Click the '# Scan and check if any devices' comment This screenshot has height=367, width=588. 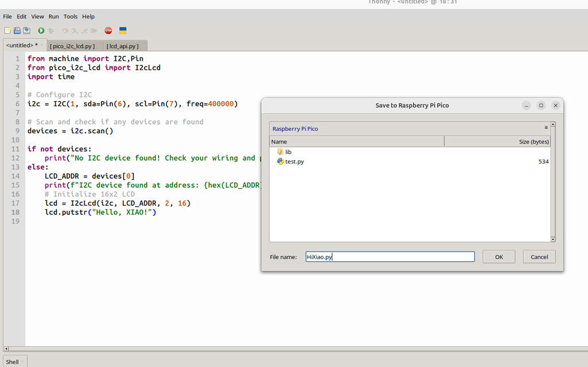tap(115, 122)
